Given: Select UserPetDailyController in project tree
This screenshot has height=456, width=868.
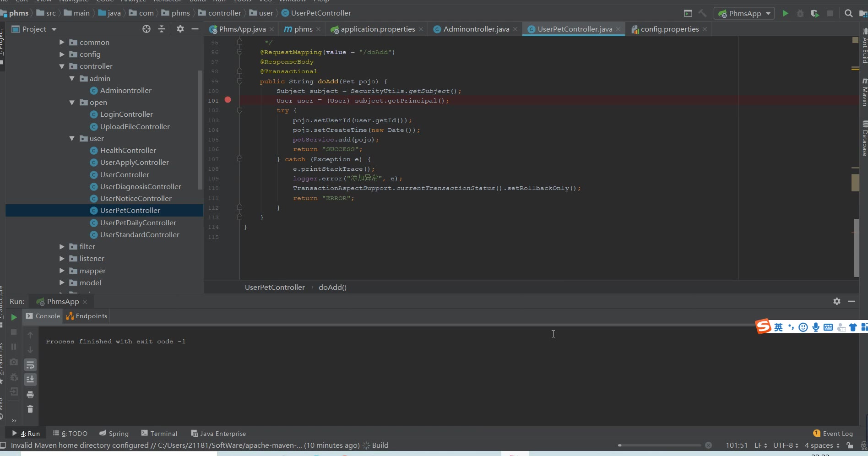Looking at the screenshot, I should (x=138, y=223).
